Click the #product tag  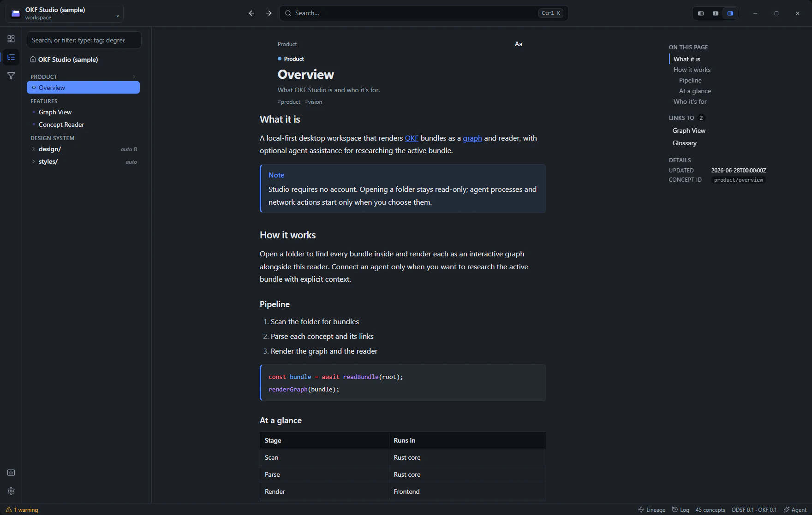(289, 102)
